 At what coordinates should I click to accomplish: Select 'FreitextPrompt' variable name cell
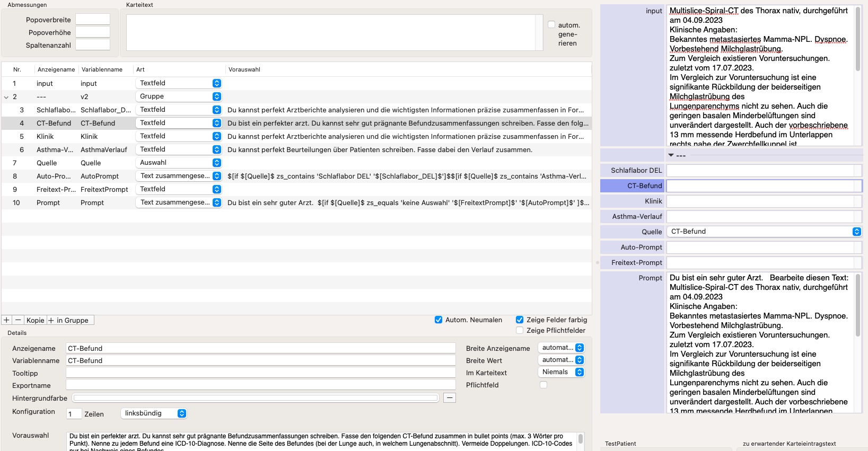pyautogui.click(x=104, y=189)
